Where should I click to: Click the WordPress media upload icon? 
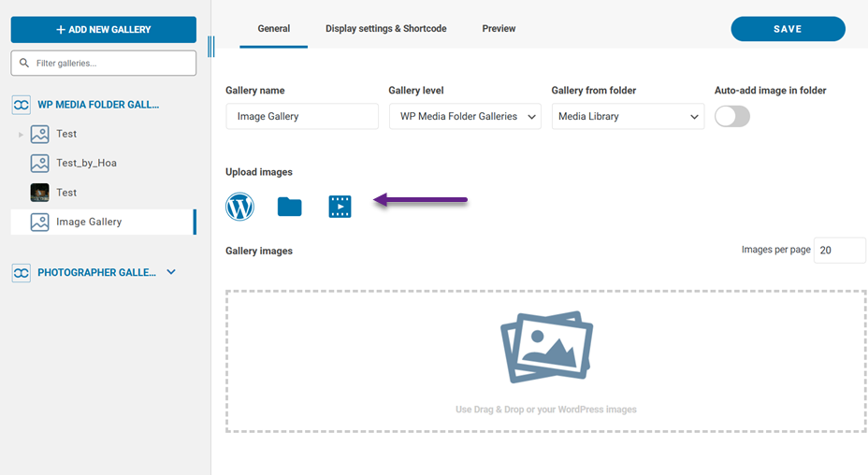(x=239, y=207)
